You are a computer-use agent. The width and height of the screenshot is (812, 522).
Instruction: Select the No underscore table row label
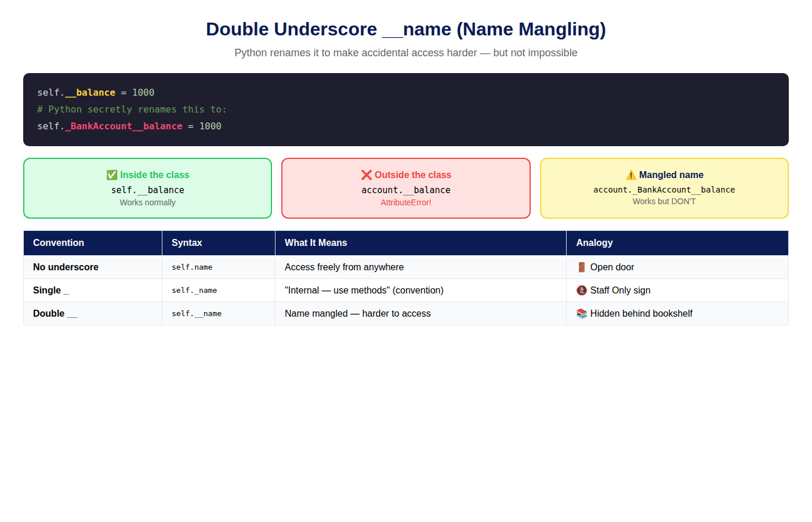[66, 267]
